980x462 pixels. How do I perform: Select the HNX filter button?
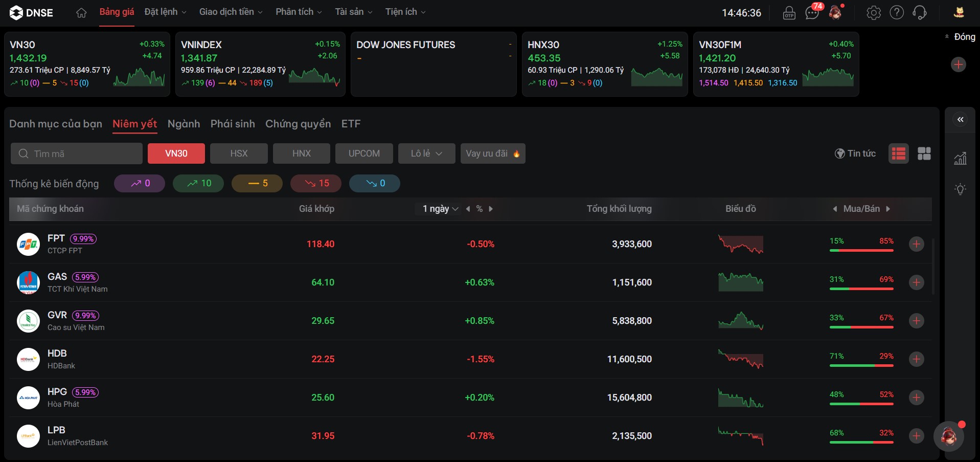[x=302, y=153]
